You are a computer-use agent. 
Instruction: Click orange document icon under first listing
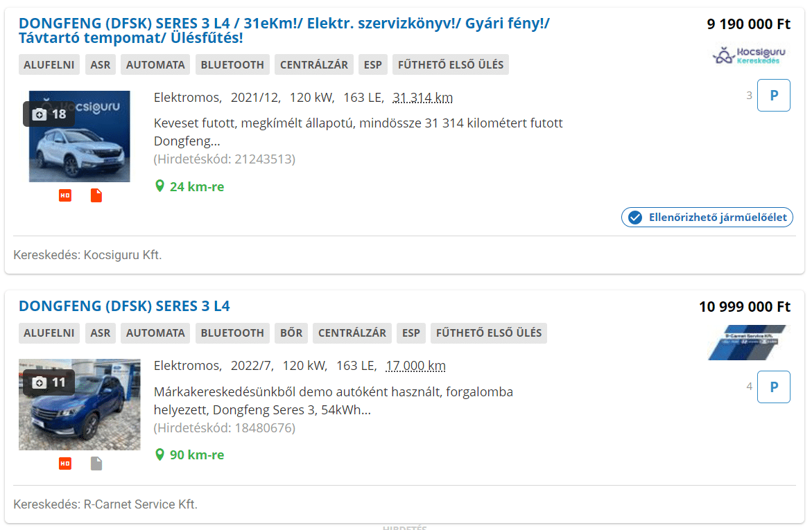click(96, 196)
